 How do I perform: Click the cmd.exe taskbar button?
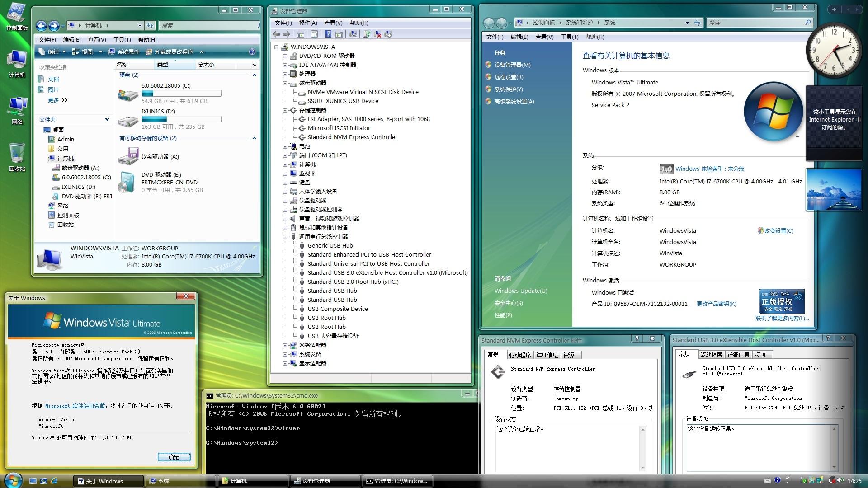[398, 481]
